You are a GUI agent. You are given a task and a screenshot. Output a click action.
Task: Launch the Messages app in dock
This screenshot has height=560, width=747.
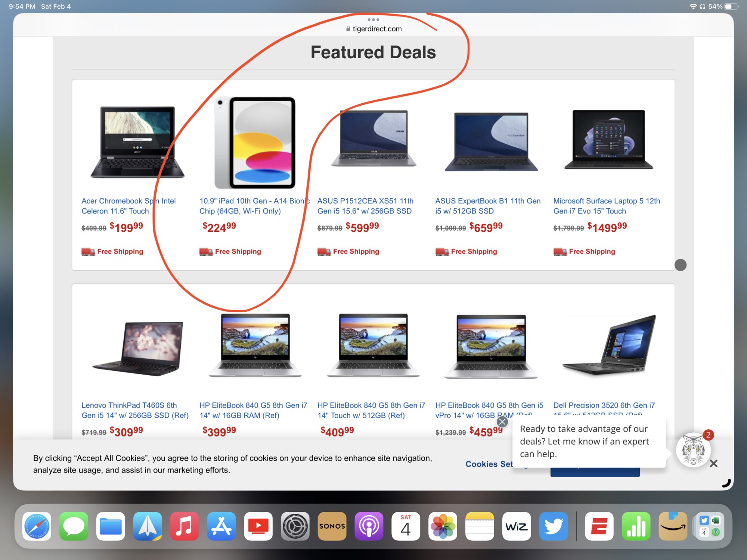(74, 526)
